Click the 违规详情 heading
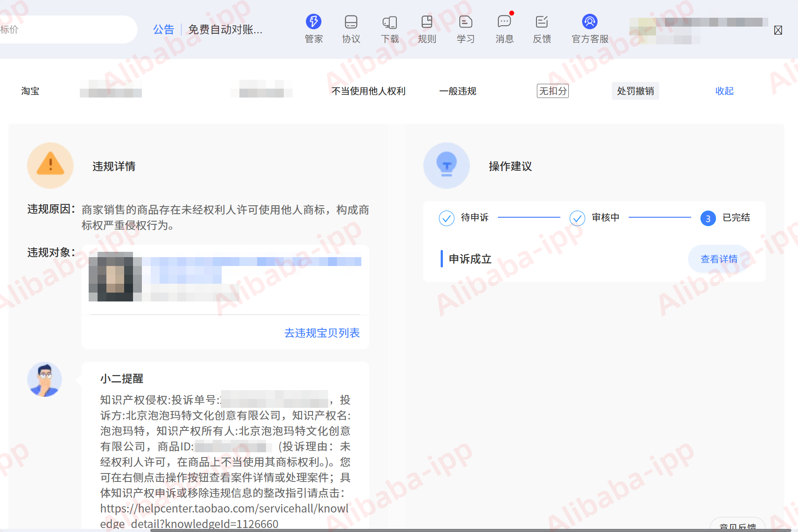The height and width of the screenshot is (532, 798). tap(114, 166)
